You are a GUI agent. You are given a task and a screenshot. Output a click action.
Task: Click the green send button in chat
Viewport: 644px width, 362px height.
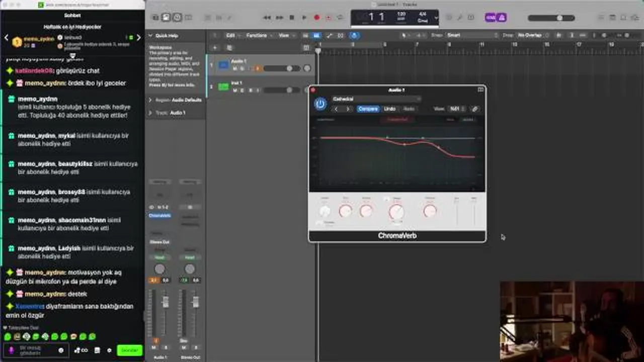(x=129, y=350)
